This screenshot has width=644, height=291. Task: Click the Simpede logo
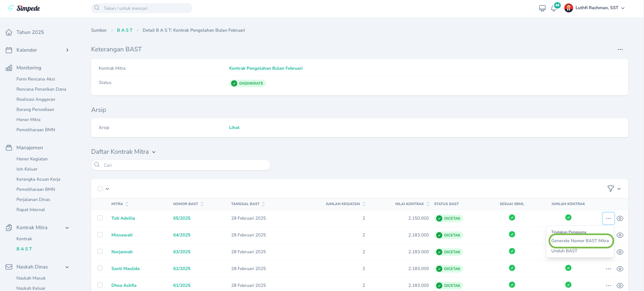(x=24, y=8)
